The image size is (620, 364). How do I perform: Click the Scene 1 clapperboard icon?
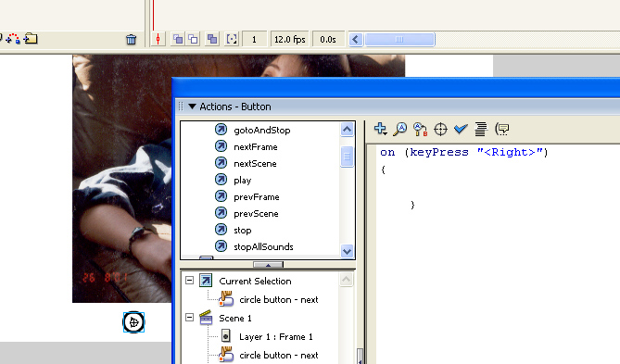pos(206,318)
